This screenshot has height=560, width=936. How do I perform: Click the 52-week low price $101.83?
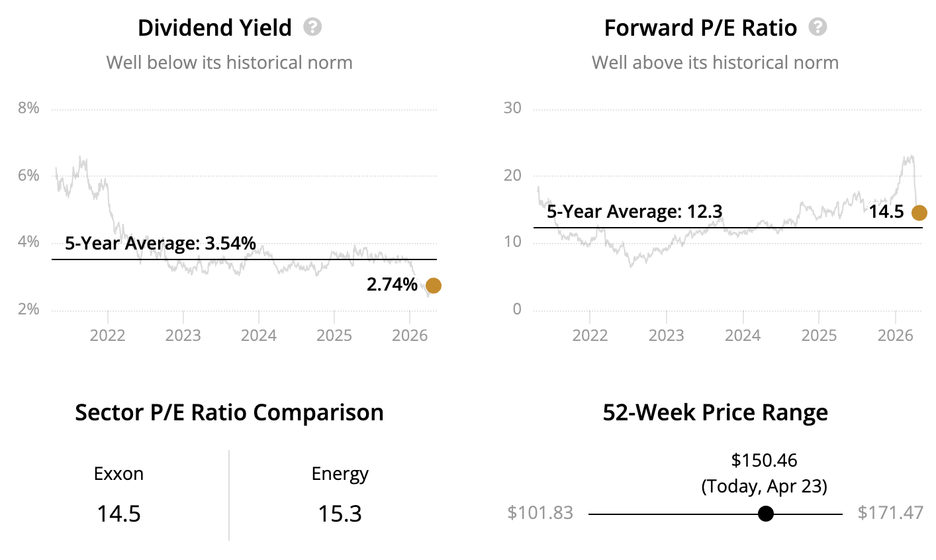click(540, 513)
